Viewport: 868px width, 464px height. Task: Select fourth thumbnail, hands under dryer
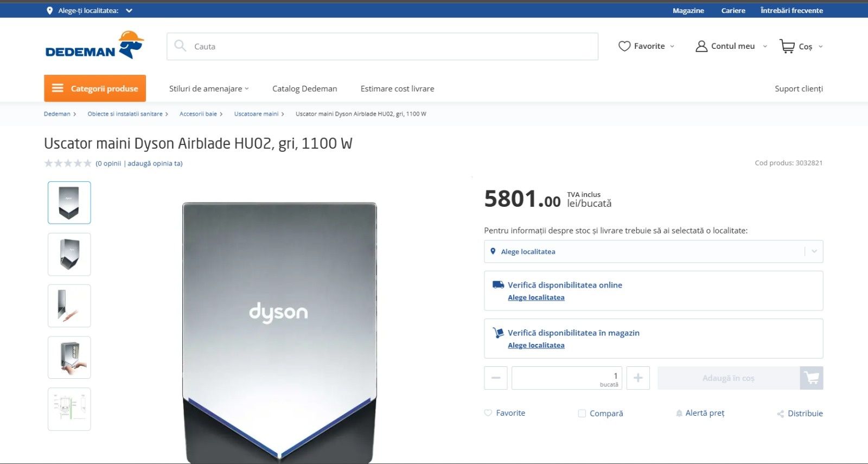tap(69, 357)
